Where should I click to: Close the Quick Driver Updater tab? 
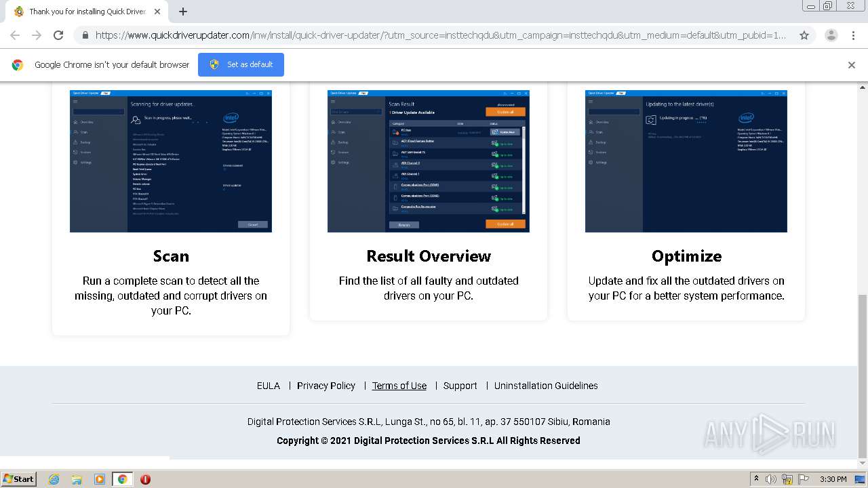[x=157, y=12]
